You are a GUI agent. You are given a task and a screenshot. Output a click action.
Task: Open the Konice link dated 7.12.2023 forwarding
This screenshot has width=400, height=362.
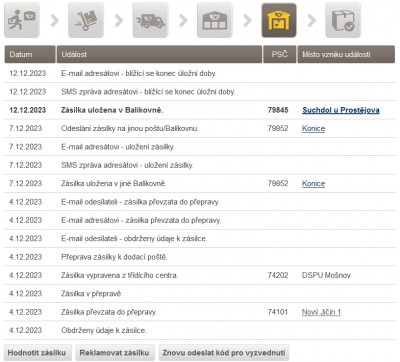(313, 129)
